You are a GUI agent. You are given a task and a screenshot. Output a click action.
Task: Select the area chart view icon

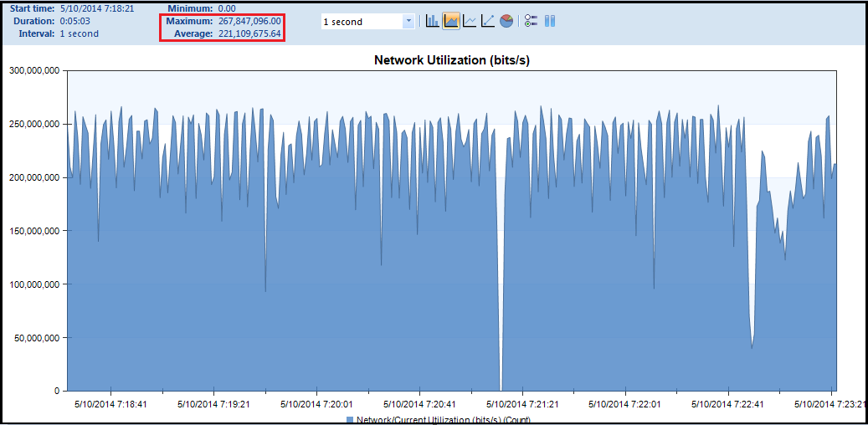[451, 21]
